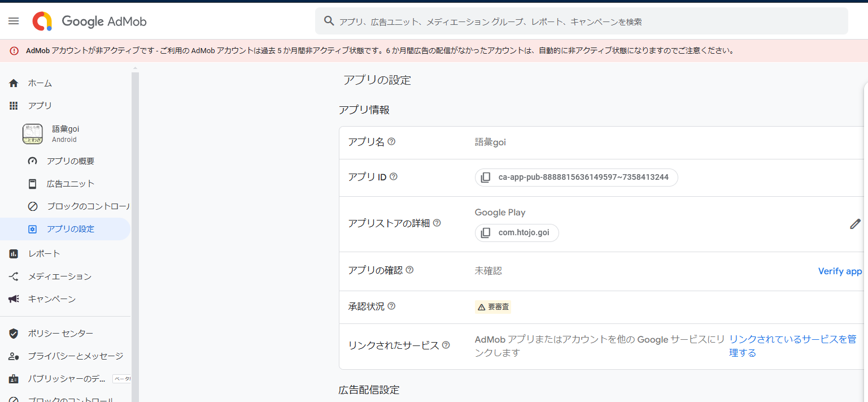Copy the ca-app-pub app ID

point(486,178)
